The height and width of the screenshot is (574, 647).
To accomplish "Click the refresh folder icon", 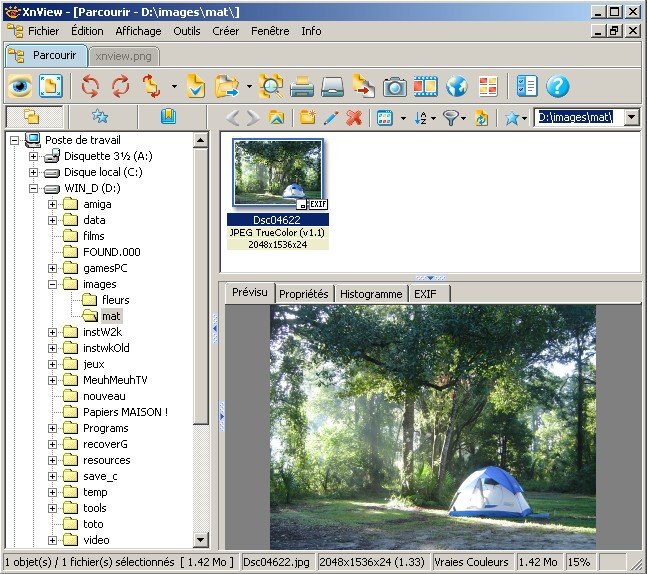I will coord(481,118).
